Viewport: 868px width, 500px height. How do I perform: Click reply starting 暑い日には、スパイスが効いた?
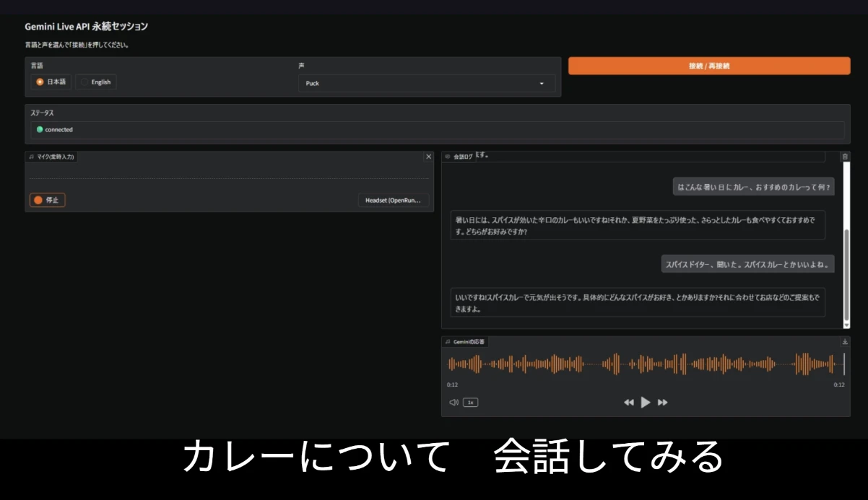[638, 225]
